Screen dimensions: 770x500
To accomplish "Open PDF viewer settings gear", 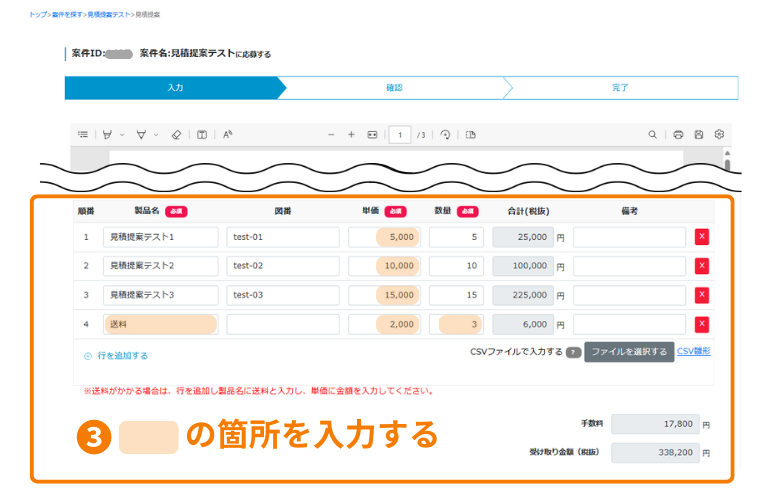I will [719, 134].
